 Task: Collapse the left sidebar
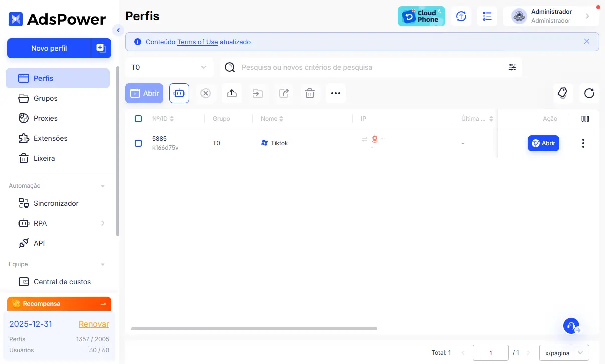click(118, 30)
